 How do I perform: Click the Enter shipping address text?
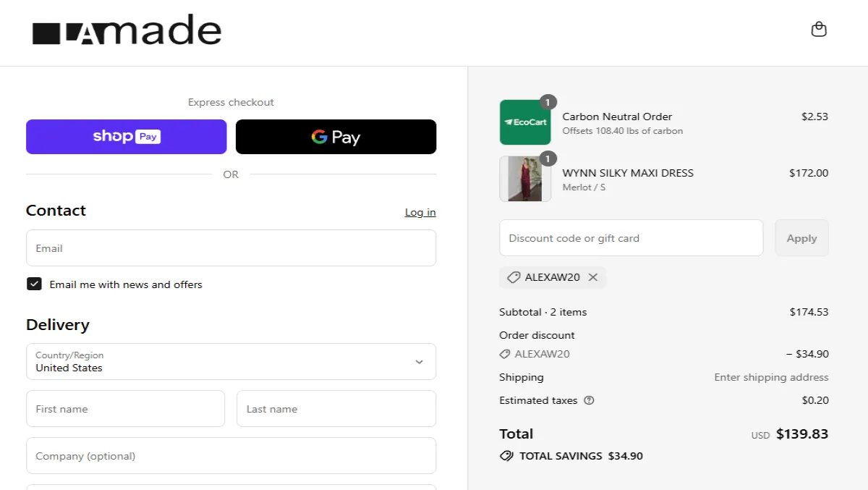(x=771, y=377)
